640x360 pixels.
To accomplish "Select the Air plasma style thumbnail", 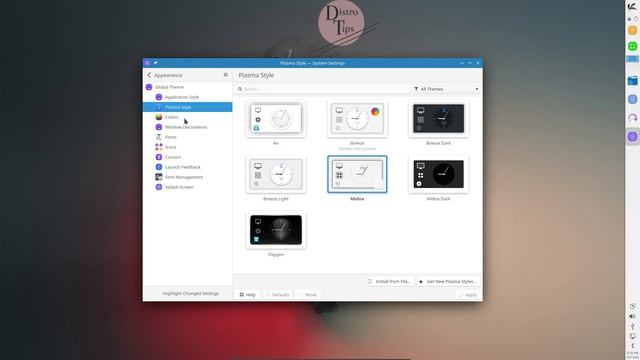I will coord(276,119).
